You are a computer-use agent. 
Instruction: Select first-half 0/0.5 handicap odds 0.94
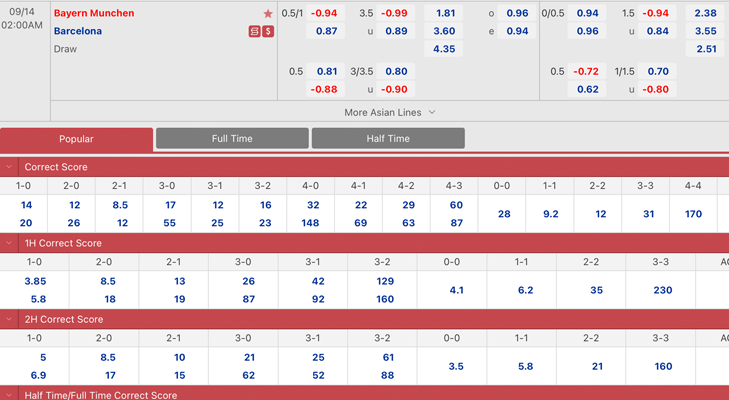[x=587, y=13]
